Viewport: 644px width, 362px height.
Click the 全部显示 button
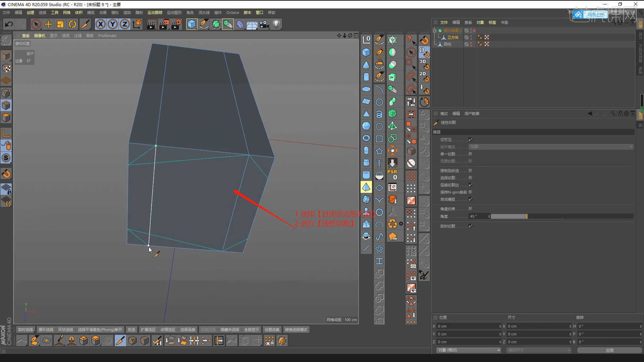(252, 329)
